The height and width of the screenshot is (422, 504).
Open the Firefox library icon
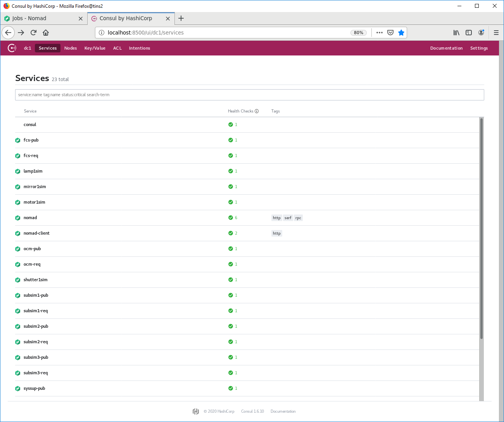click(456, 33)
